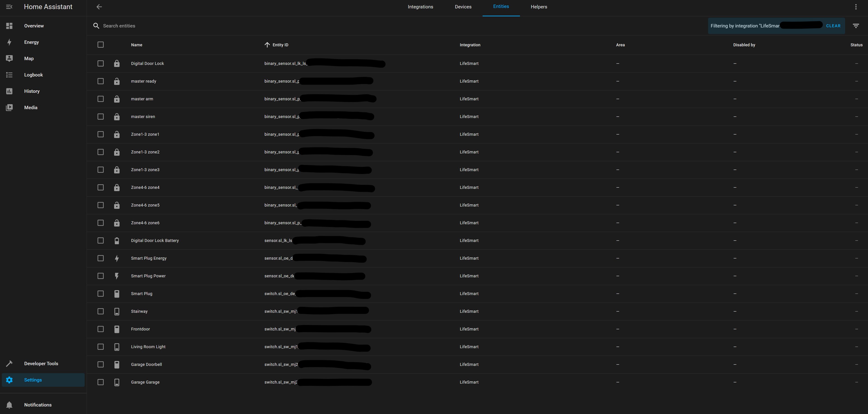Check the master siren row checkbox

click(101, 117)
